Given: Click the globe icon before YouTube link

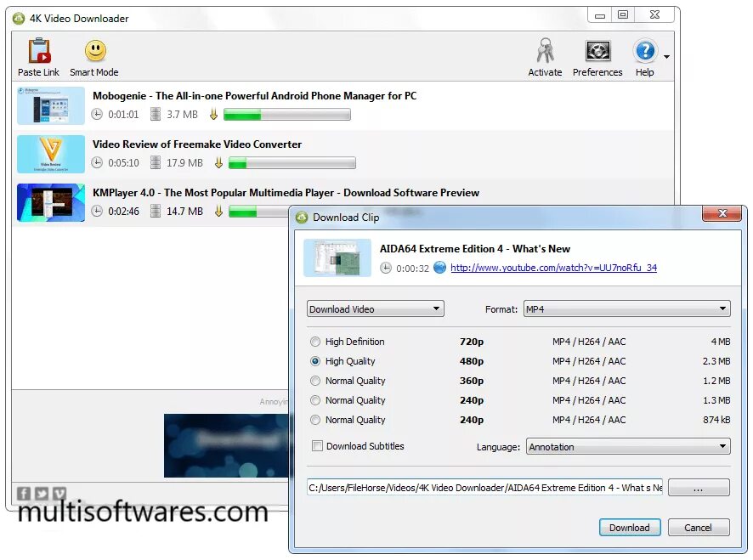Looking at the screenshot, I should click(440, 268).
